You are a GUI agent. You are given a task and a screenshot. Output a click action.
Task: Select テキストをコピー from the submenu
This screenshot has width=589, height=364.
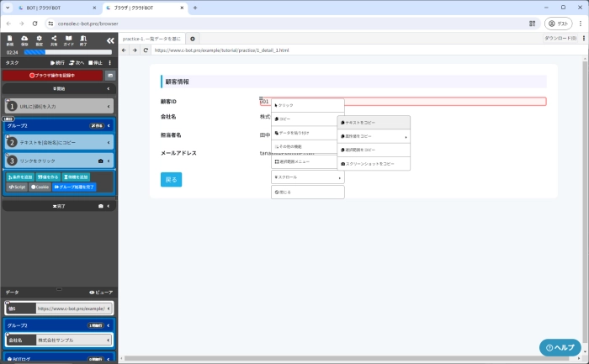[x=374, y=123]
